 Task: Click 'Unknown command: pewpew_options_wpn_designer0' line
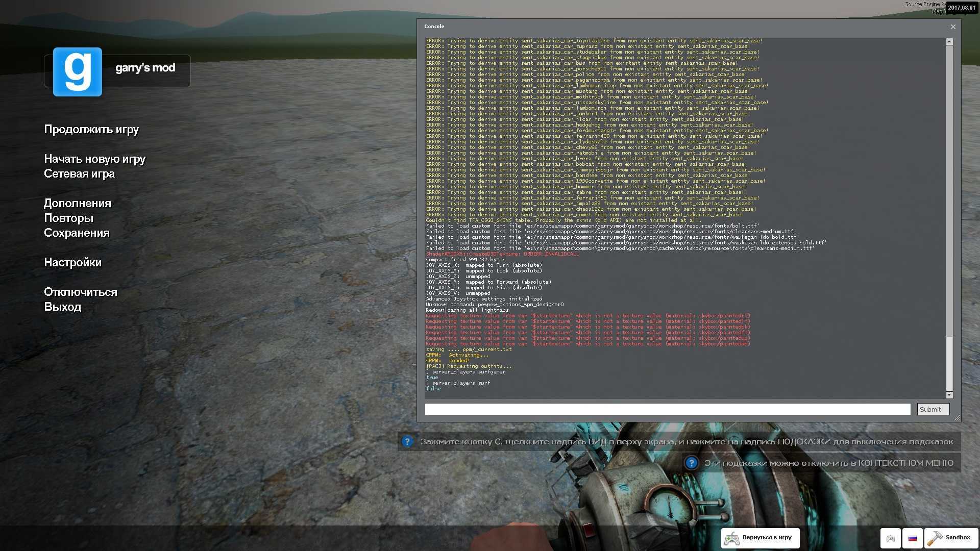coord(495,305)
